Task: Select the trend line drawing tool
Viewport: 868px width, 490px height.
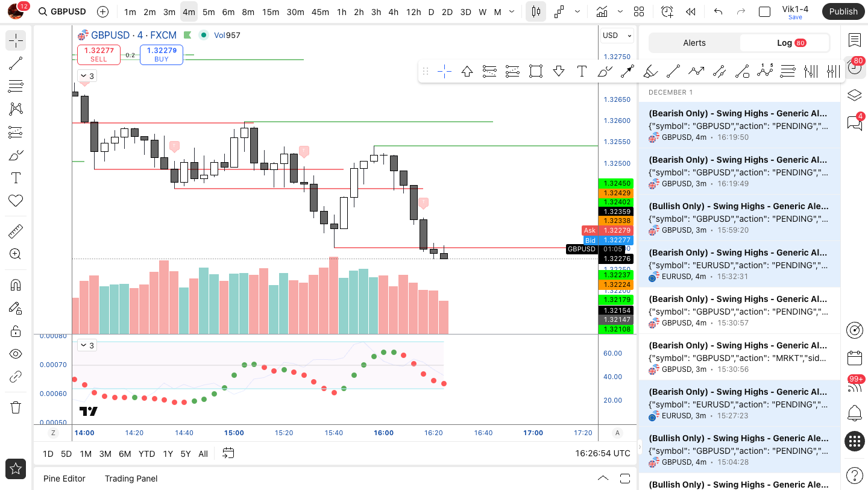Action: [16, 63]
